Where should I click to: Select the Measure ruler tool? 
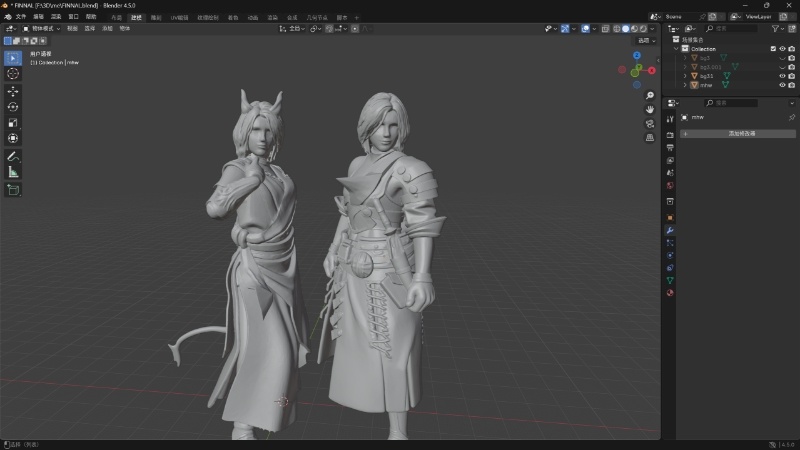(13, 172)
